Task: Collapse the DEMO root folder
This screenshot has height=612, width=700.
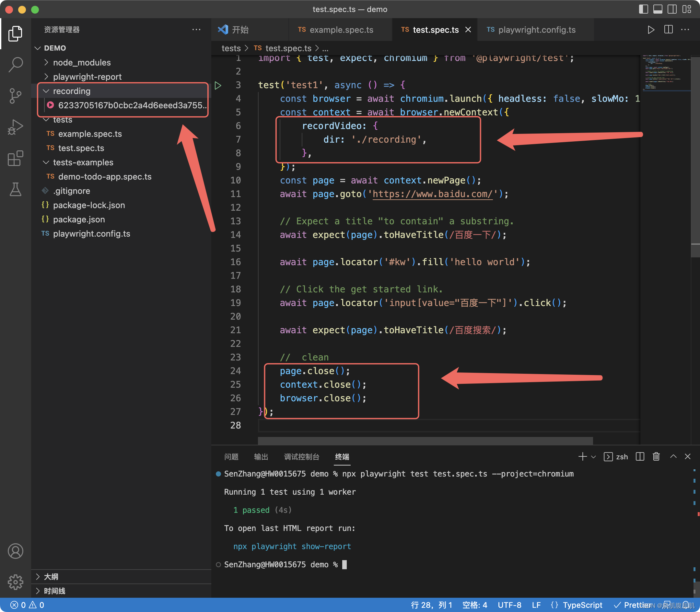Action: pyautogui.click(x=121, y=48)
